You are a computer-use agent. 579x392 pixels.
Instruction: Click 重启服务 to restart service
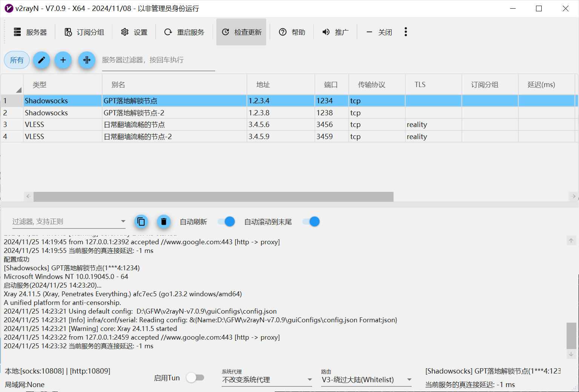184,32
